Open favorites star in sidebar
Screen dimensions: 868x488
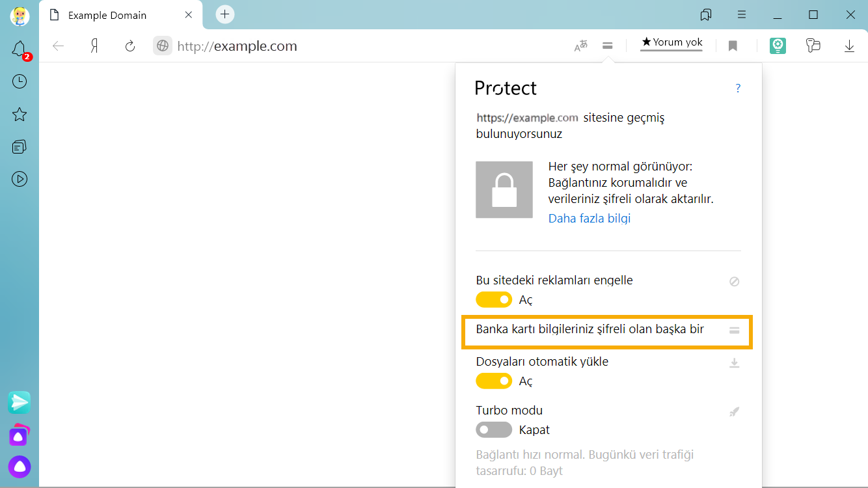click(20, 115)
